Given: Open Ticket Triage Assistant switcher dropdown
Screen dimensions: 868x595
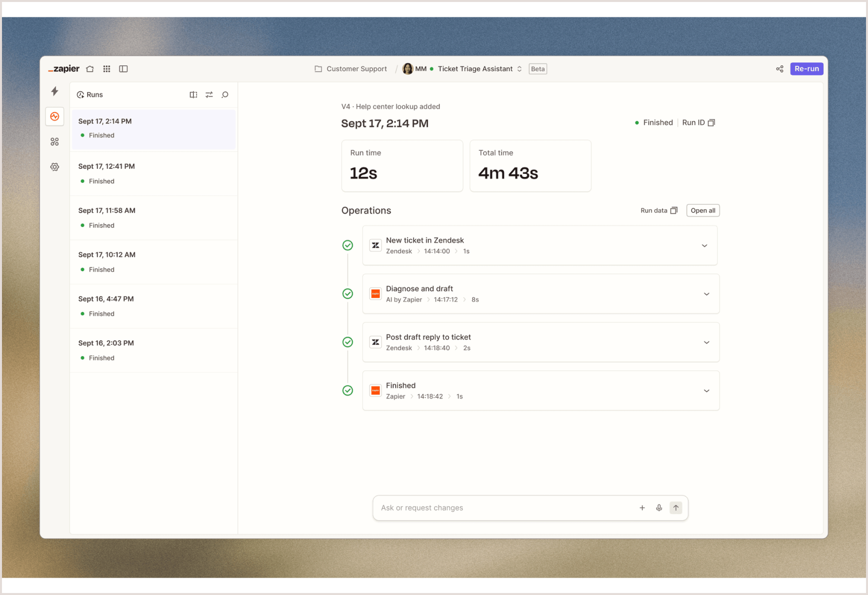Looking at the screenshot, I should point(519,69).
